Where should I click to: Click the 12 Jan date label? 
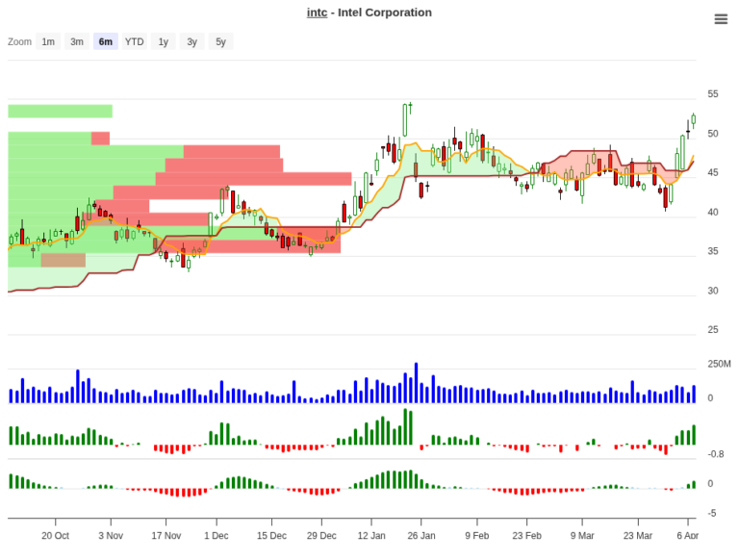(371, 536)
